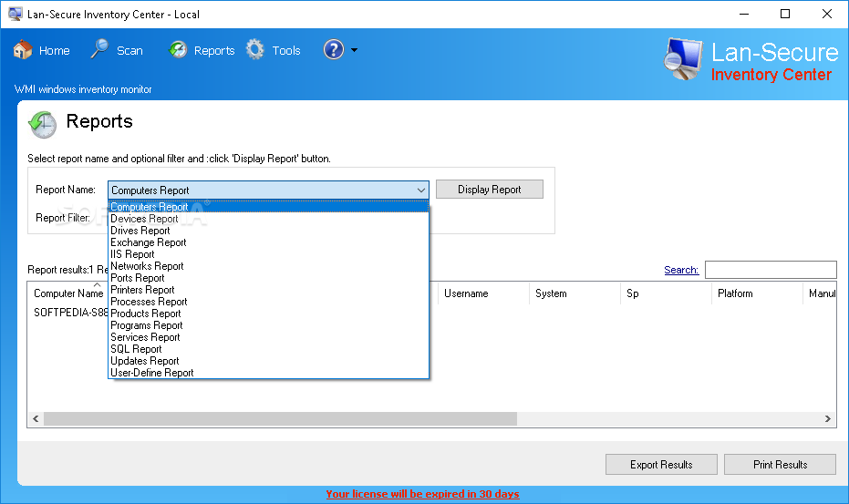Click the application icon in title bar

(x=16, y=14)
